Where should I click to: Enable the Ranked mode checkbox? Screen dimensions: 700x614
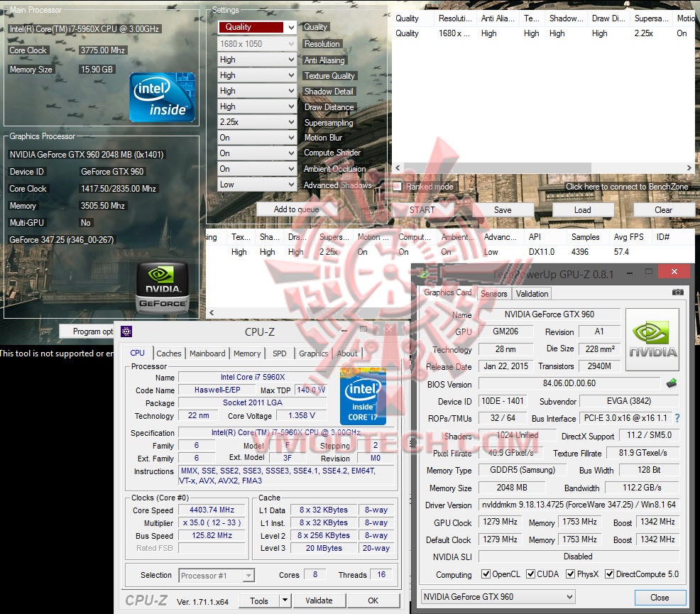(398, 187)
